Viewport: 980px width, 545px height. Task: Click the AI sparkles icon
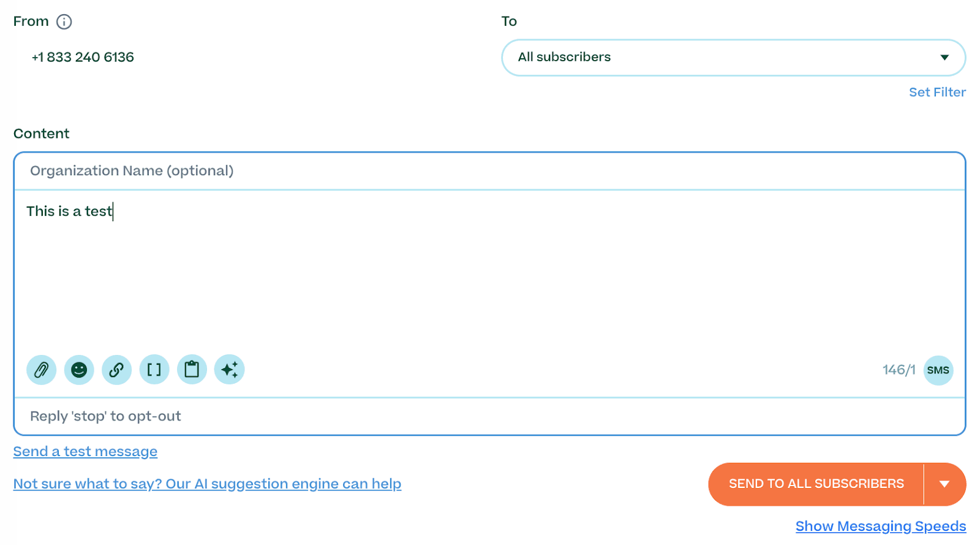point(229,370)
